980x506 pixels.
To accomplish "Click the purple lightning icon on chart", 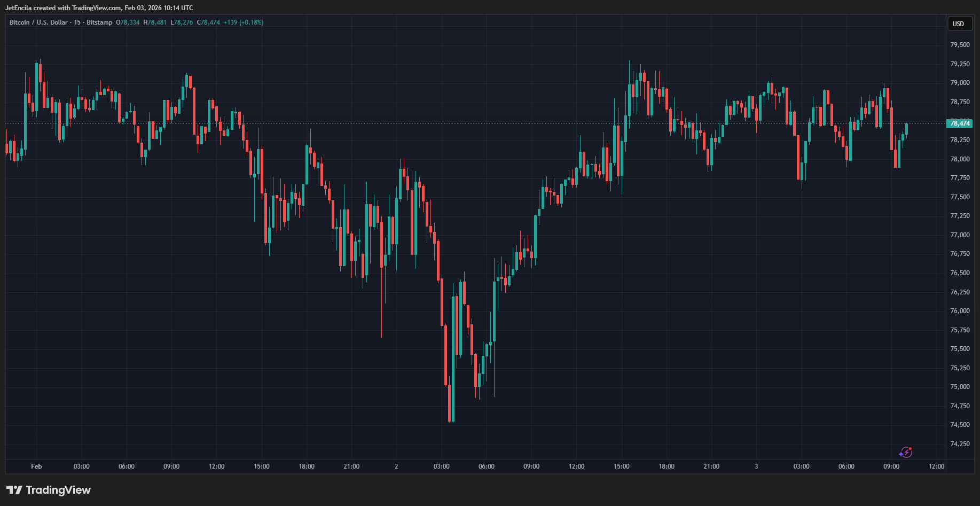I will 905,453.
